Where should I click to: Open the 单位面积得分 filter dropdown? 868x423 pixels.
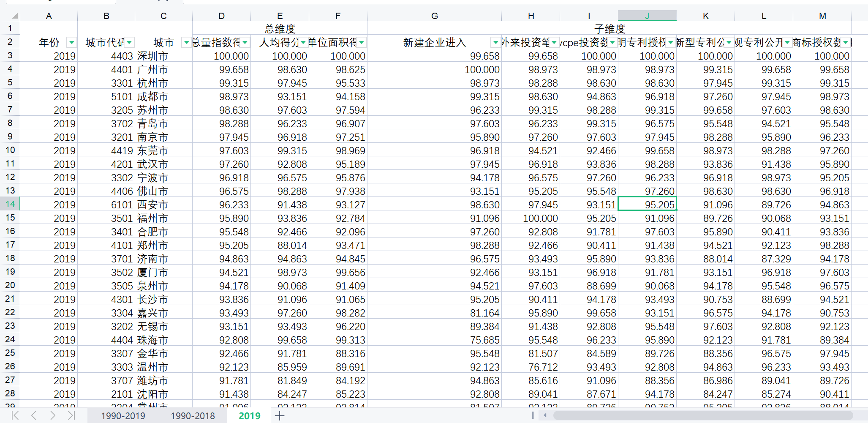(362, 42)
